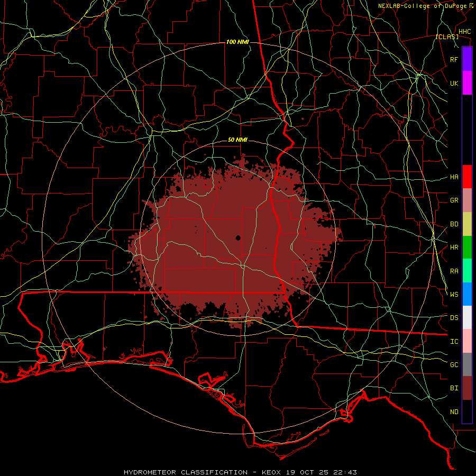Click the RA legend label
This screenshot has width=476, height=476.
[454, 271]
